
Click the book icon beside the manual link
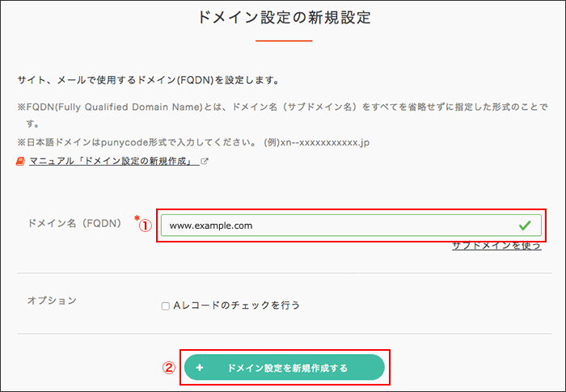21,162
